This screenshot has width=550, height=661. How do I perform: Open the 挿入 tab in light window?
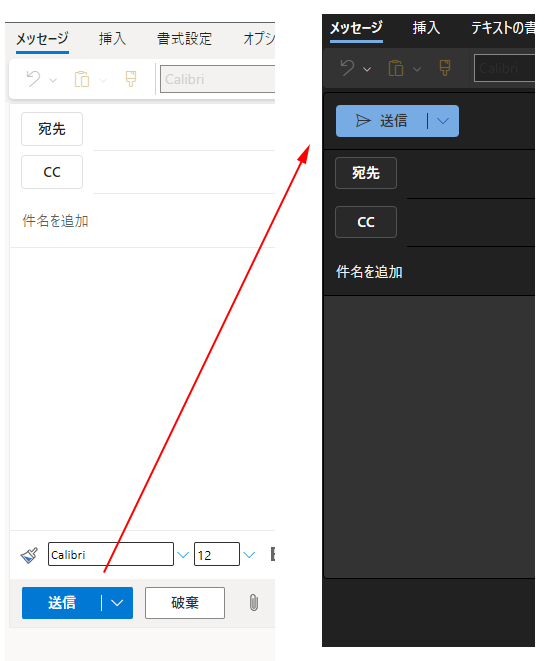tap(112, 39)
